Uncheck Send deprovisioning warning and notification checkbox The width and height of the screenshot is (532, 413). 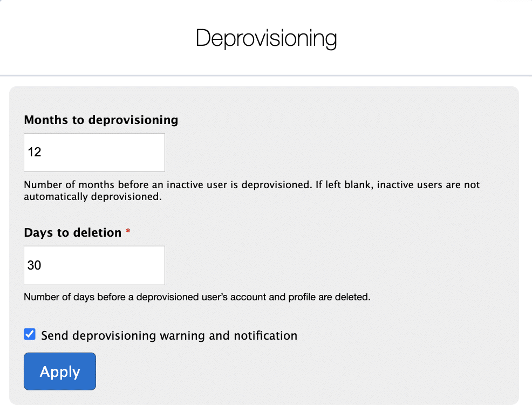[30, 335]
